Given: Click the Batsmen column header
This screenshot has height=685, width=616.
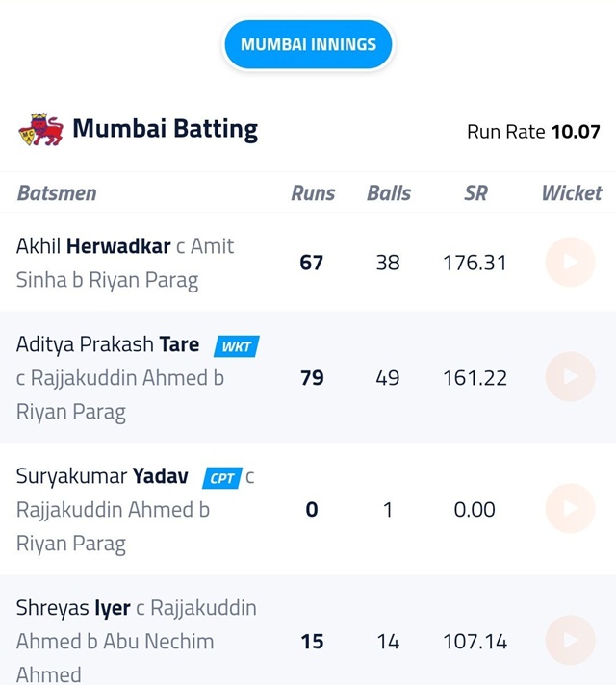Looking at the screenshot, I should pyautogui.click(x=57, y=193).
